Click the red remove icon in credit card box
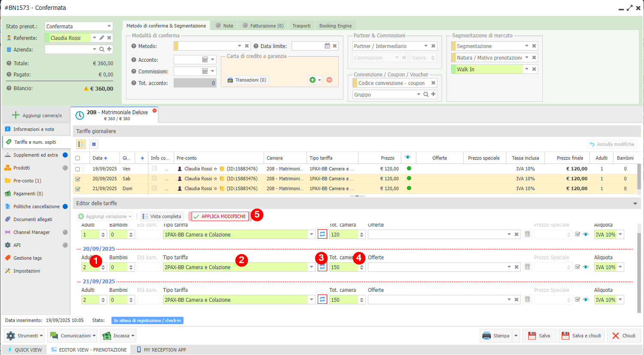 [329, 80]
